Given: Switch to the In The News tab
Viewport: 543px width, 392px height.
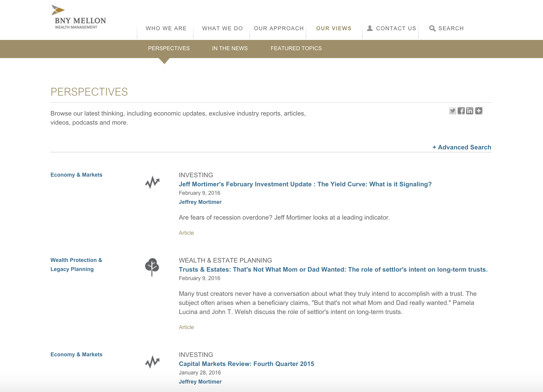Looking at the screenshot, I should pyautogui.click(x=230, y=48).
